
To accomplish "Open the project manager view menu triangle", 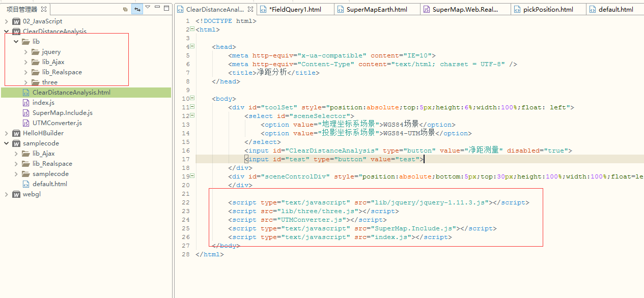I will click(148, 7).
